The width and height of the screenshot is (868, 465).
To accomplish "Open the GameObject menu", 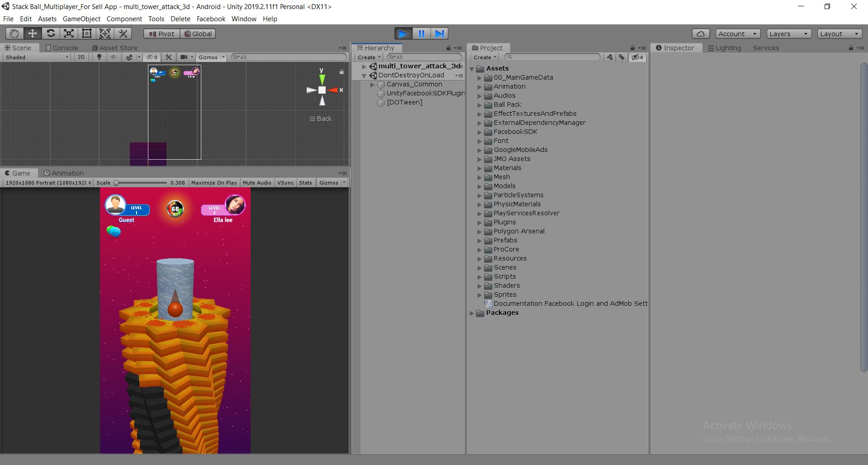I will (x=81, y=19).
